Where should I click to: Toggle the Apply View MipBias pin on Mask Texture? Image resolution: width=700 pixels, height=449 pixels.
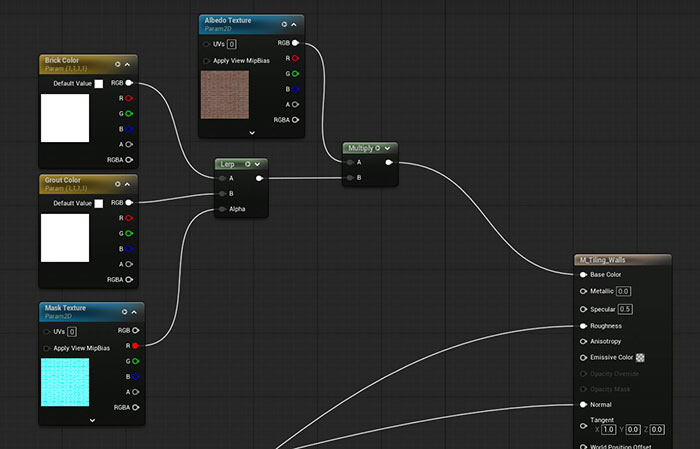pyautogui.click(x=47, y=348)
